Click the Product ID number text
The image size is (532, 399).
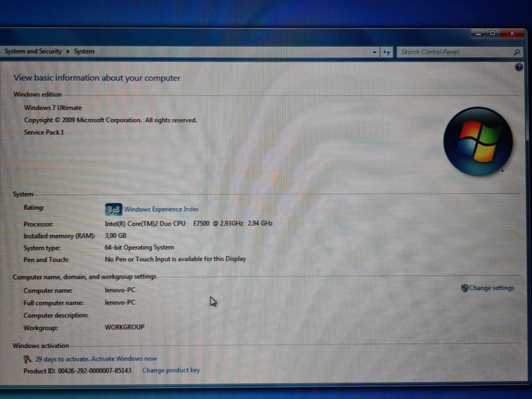pos(94,371)
